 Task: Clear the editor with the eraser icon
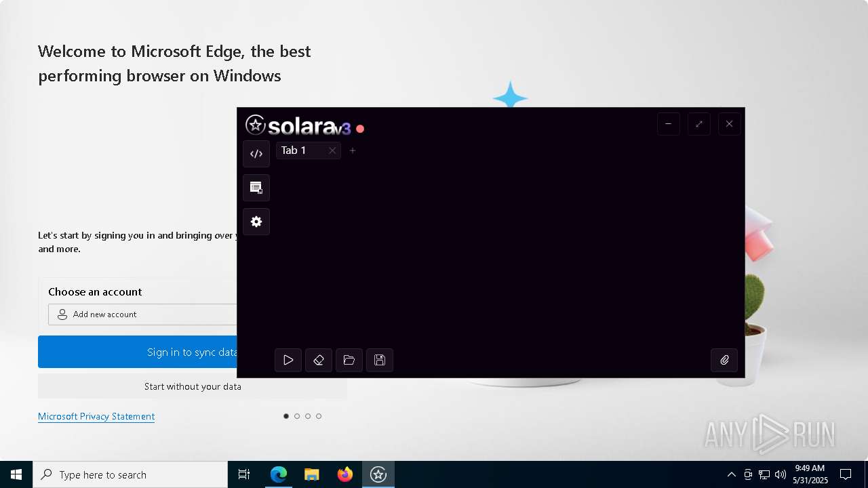(319, 360)
